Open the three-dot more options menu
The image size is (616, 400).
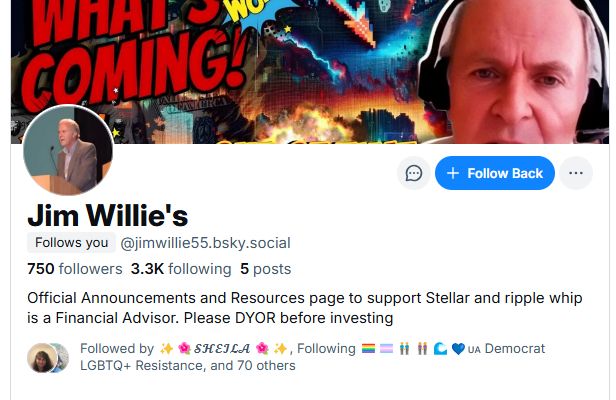576,173
